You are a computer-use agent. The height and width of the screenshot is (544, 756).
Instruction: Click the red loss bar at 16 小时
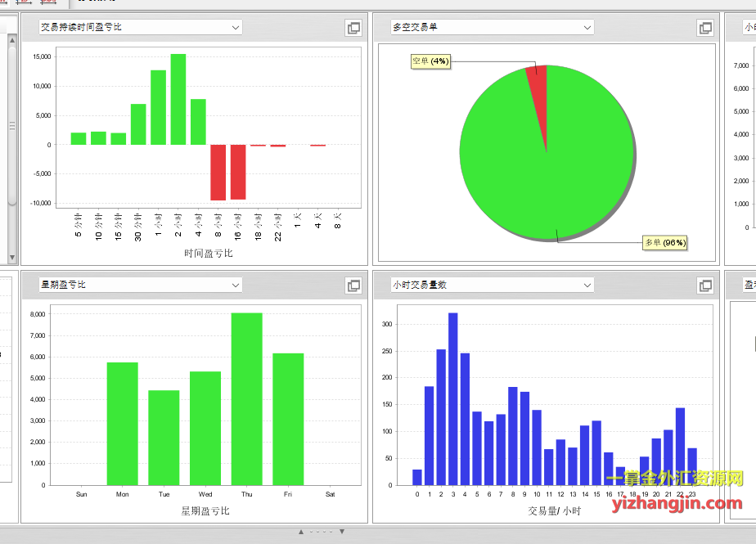point(238,172)
